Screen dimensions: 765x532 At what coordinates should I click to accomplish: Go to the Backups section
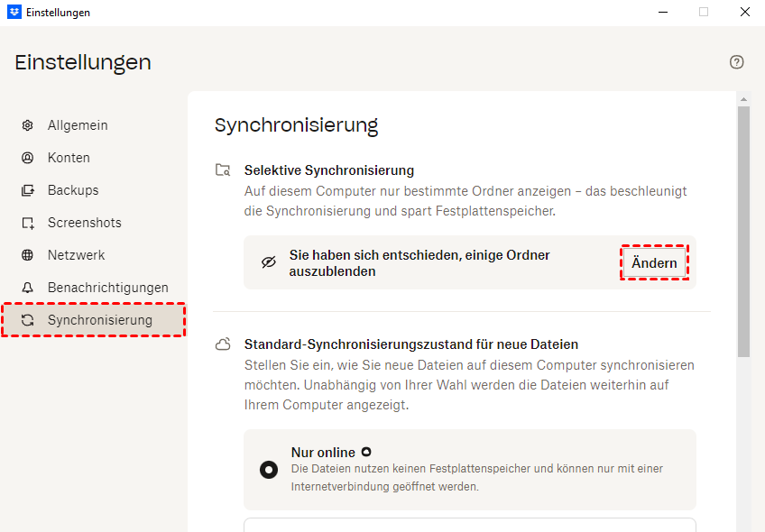point(73,190)
